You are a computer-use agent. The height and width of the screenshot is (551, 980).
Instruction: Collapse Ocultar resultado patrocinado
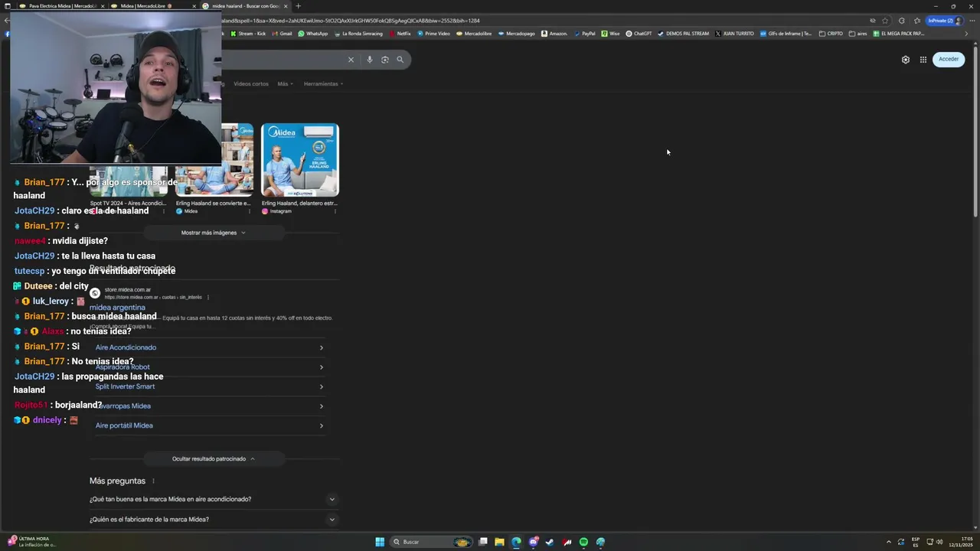click(213, 458)
